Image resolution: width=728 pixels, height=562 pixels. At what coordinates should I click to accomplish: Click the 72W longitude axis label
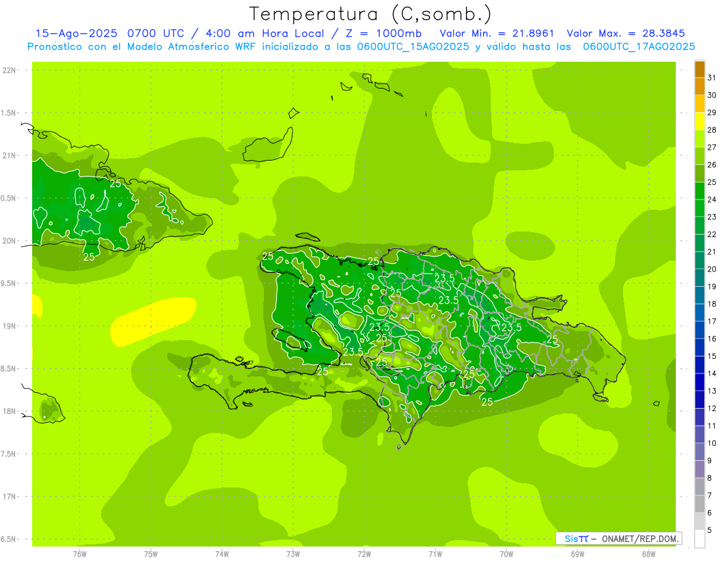coord(364,554)
